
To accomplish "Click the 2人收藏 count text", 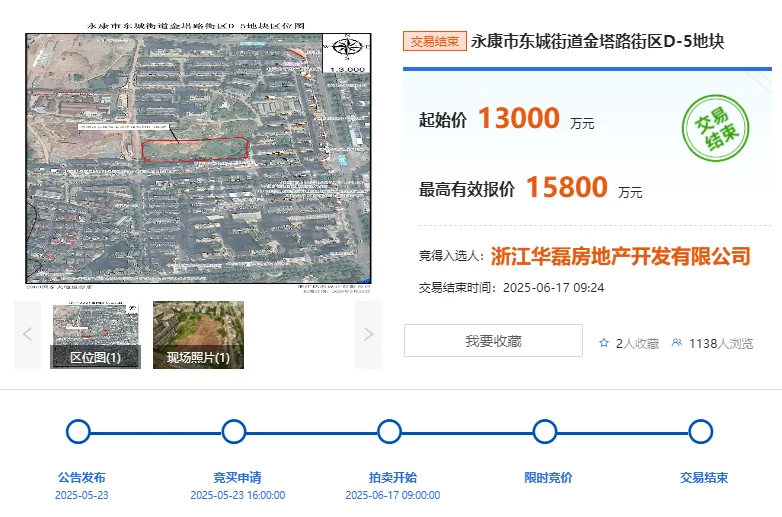I will (637, 344).
